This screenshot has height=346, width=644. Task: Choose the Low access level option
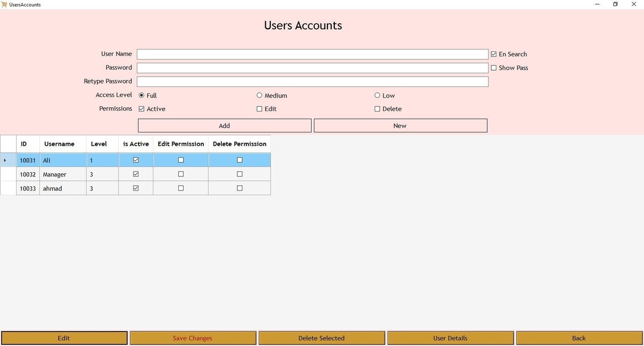(377, 95)
